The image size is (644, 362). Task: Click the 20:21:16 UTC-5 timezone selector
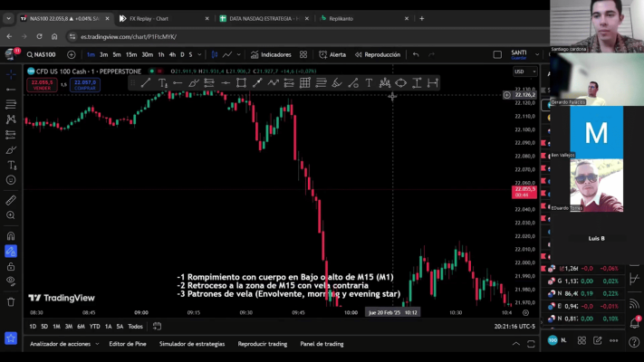[514, 327]
